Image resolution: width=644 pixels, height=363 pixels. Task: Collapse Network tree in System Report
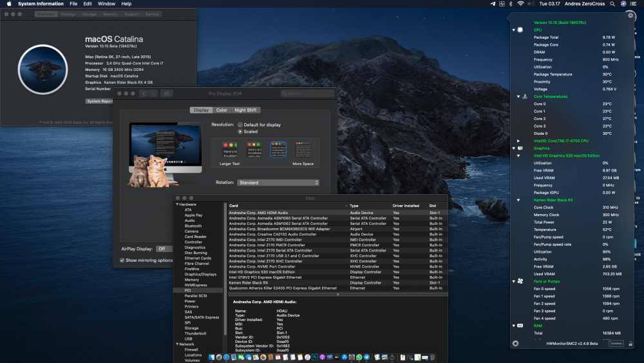[x=178, y=344]
